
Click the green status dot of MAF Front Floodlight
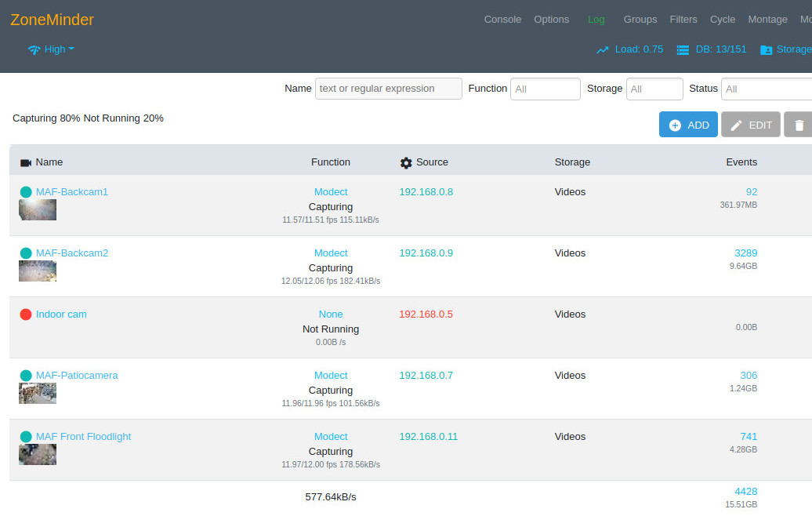point(26,436)
